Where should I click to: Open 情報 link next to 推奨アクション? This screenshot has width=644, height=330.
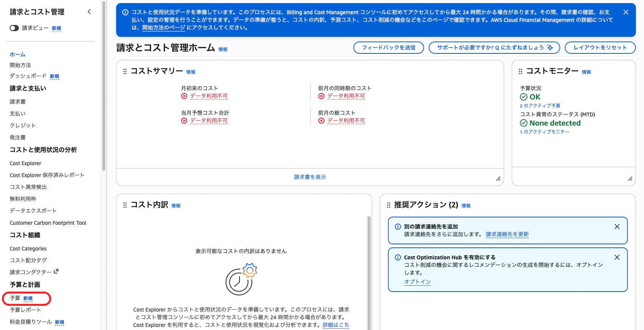click(466, 206)
